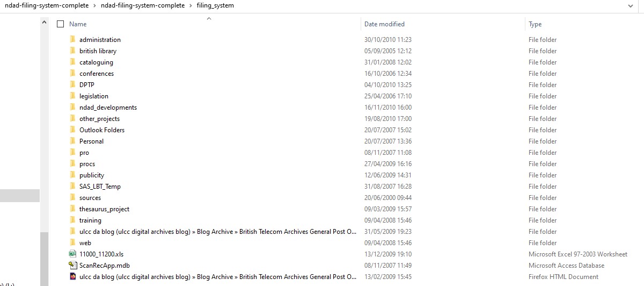
Task: Expand breadcrumb chevron before filing_system
Action: 191,5
